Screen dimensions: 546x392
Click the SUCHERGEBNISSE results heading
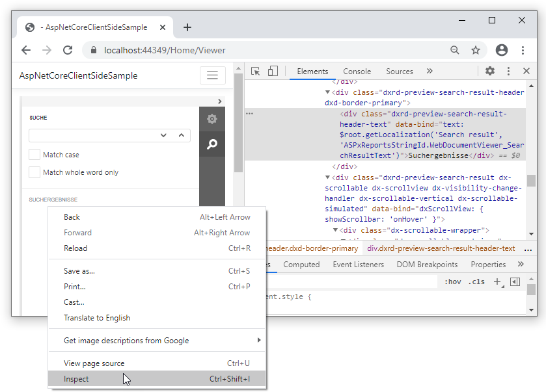(53, 200)
